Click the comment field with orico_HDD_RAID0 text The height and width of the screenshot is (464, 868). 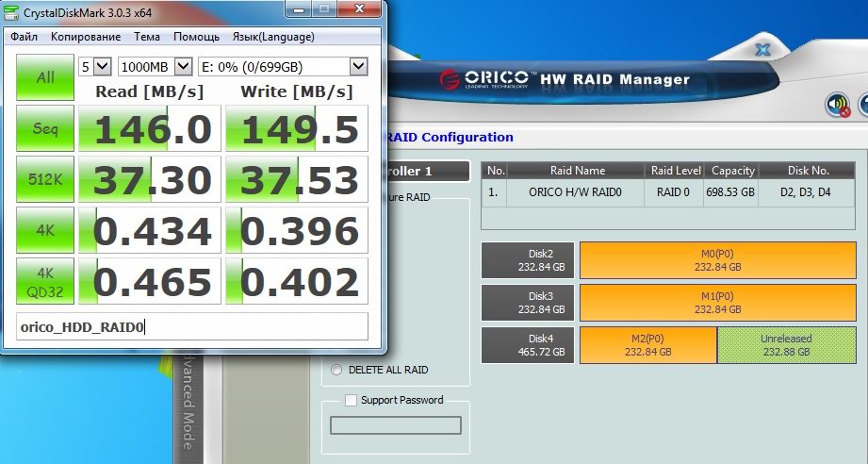[x=191, y=327]
